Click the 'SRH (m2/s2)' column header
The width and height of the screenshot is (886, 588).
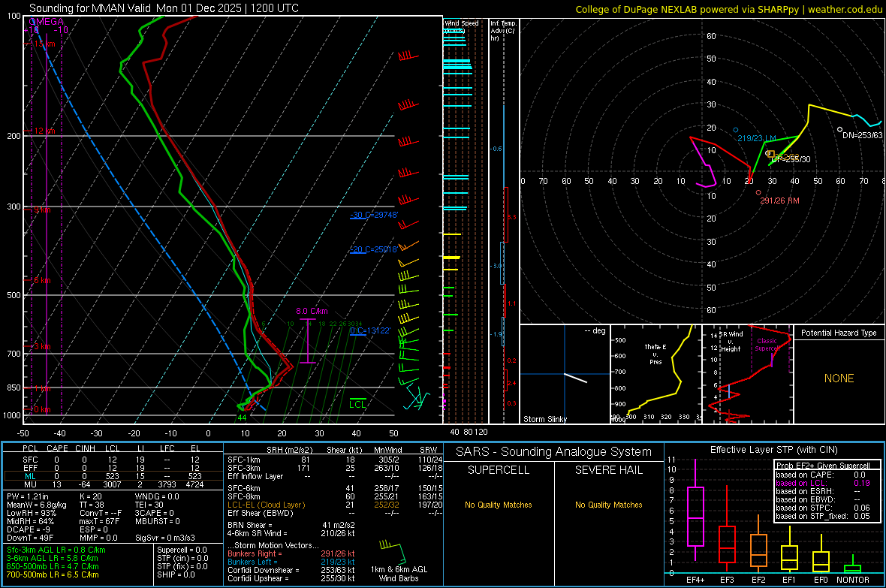pyautogui.click(x=289, y=450)
